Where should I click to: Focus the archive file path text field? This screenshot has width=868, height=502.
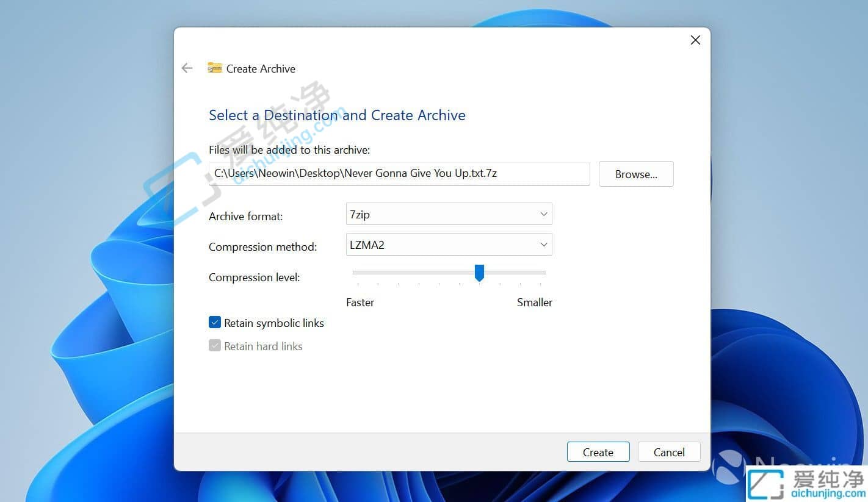pos(399,173)
